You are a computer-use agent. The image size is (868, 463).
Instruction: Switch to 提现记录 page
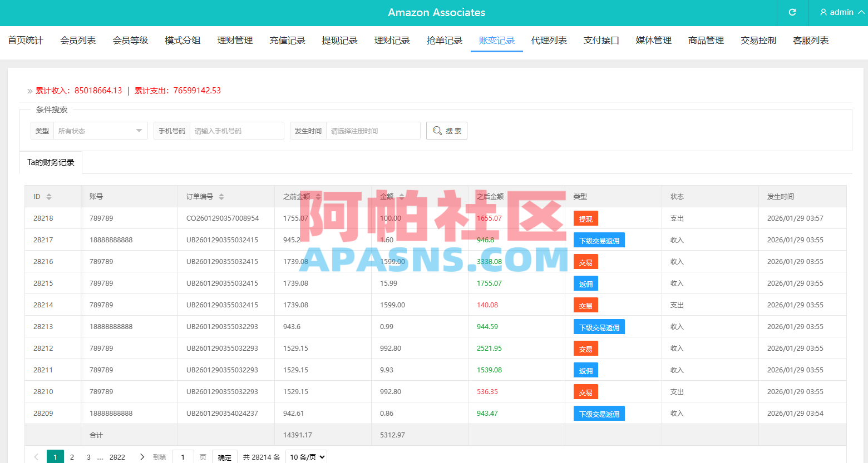339,41
